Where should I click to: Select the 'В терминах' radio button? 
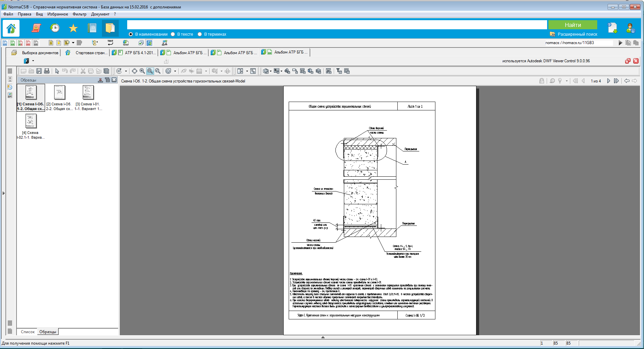point(200,34)
